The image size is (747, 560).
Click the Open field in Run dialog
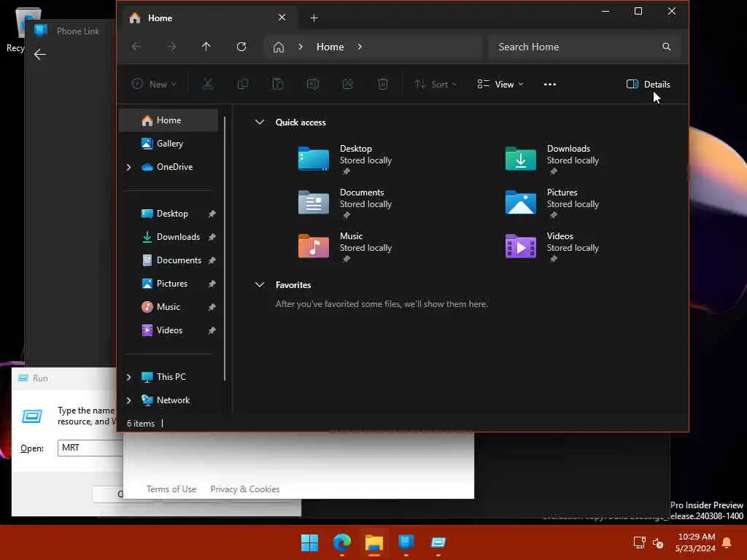click(x=90, y=448)
